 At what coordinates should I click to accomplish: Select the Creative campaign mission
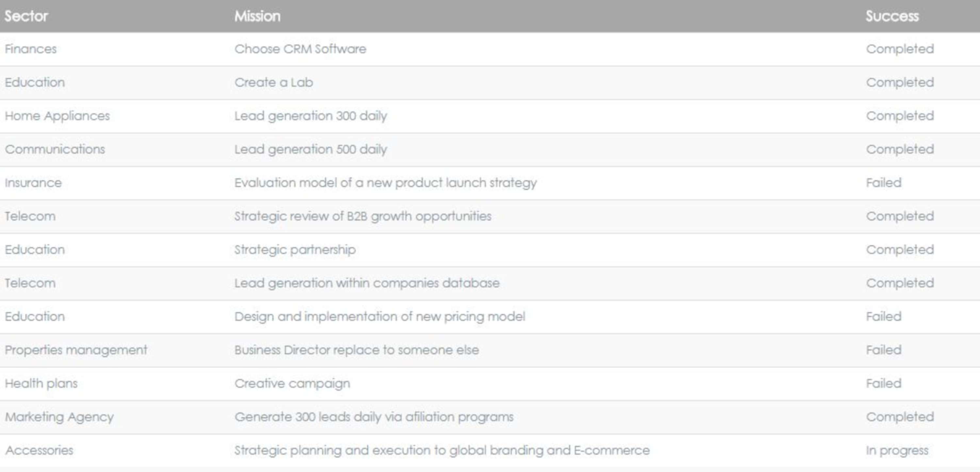point(292,384)
